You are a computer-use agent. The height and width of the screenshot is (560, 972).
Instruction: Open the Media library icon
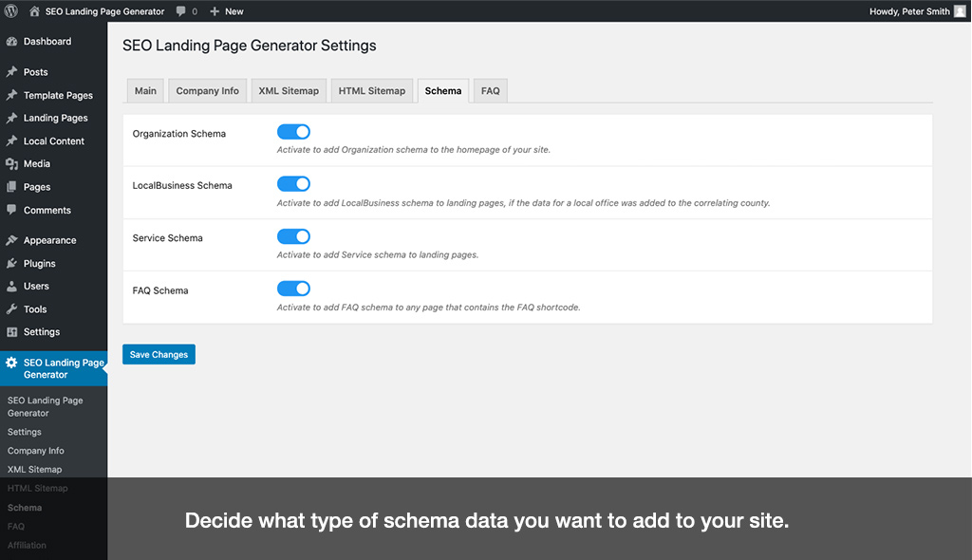(x=16, y=163)
